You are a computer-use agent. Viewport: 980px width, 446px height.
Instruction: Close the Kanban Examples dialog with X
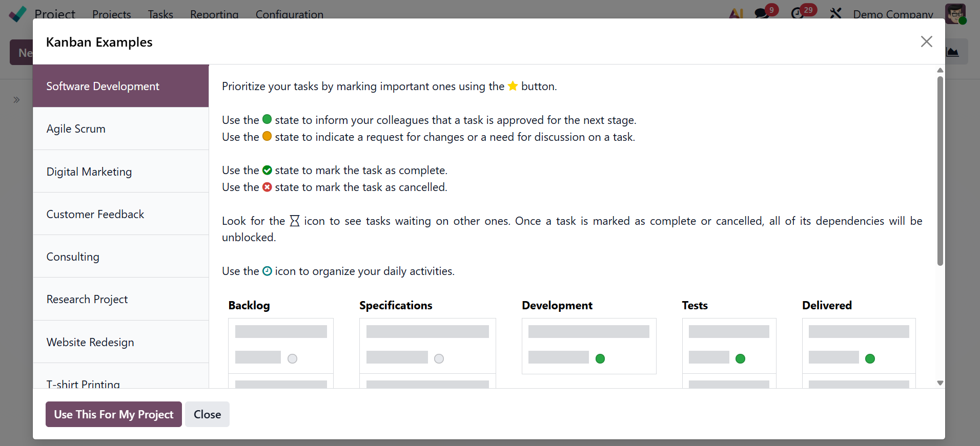926,41
